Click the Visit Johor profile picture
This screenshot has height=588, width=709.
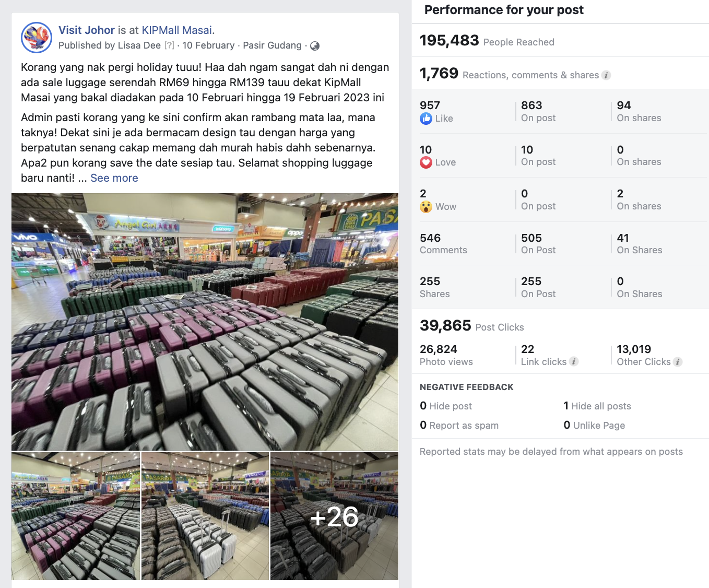(x=37, y=38)
